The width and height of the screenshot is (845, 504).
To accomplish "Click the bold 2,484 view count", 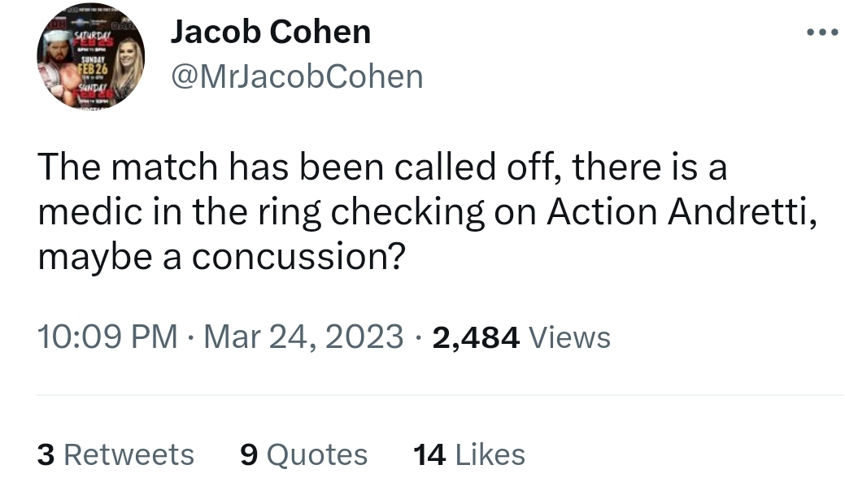I will (x=476, y=337).
